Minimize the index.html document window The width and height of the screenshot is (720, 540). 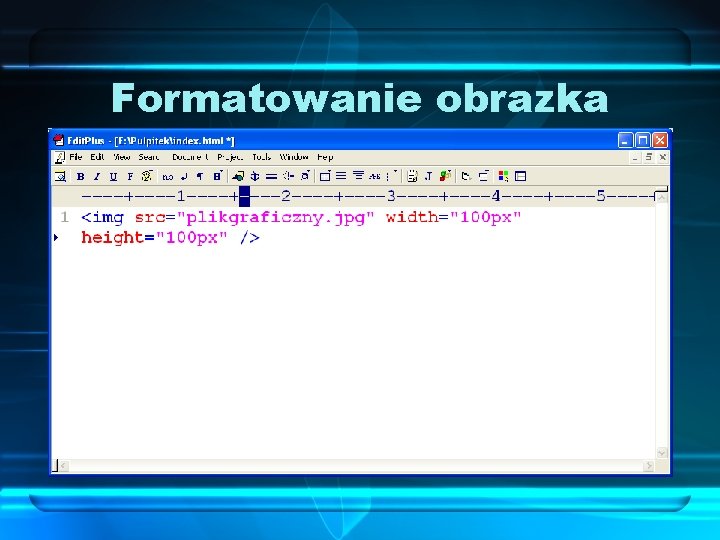[x=635, y=158]
